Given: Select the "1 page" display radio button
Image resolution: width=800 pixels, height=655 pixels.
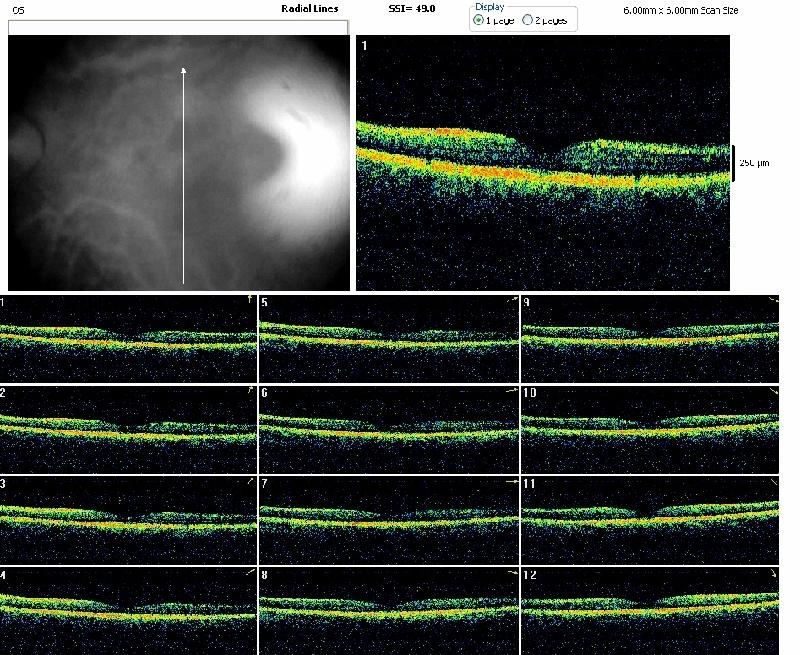Looking at the screenshot, I should [x=478, y=20].
